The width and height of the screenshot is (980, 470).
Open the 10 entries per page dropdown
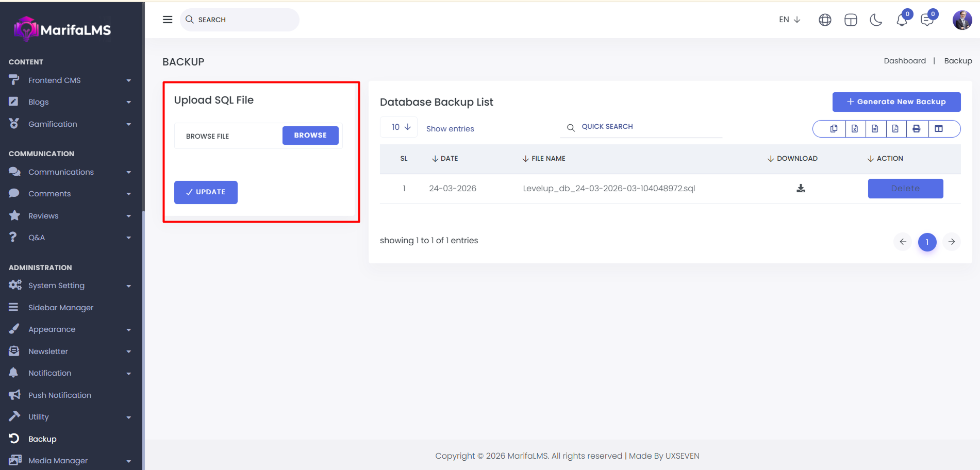[401, 127]
